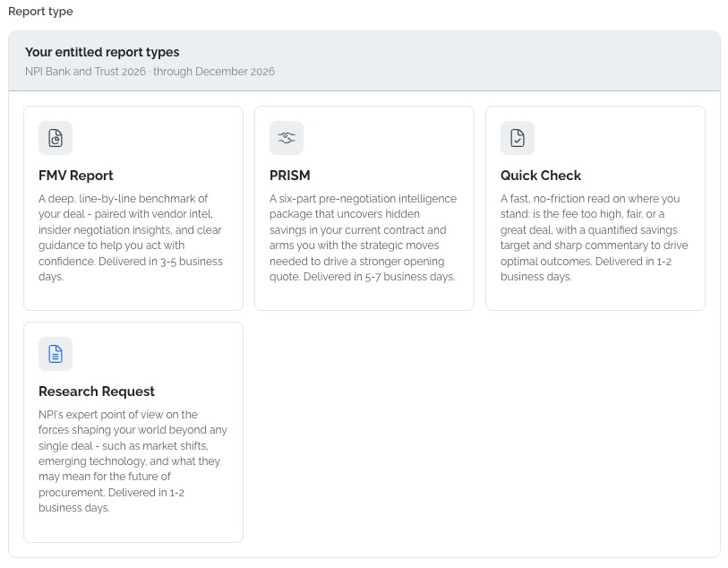
Task: Click the FMV Report description text
Action: point(131,237)
